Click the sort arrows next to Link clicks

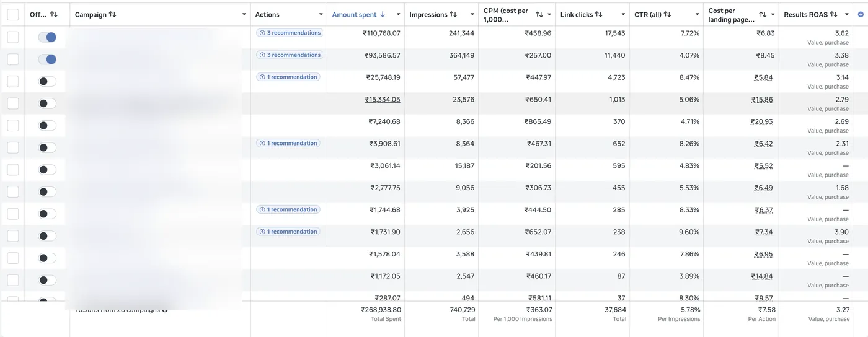point(599,14)
